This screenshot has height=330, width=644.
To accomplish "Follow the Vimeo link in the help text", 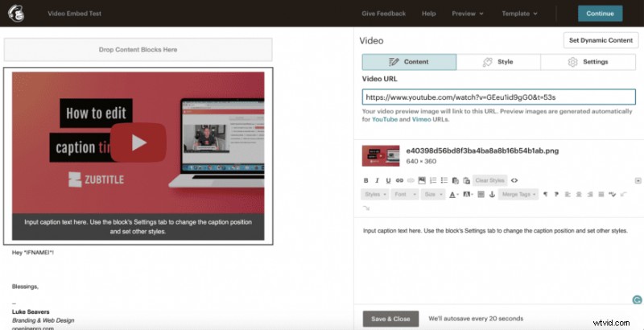I will pos(421,120).
